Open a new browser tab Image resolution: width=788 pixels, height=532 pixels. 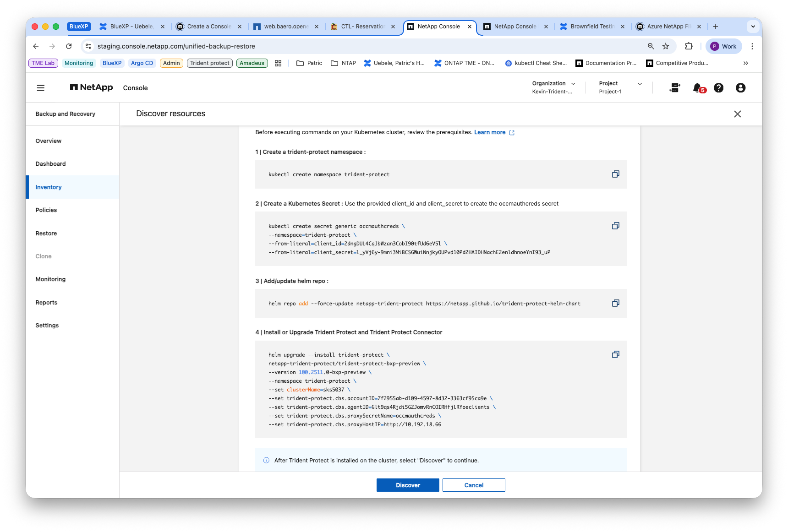[716, 27]
